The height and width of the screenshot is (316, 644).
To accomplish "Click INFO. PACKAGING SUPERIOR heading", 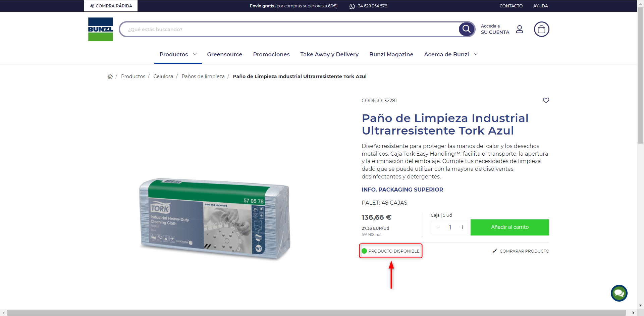I will point(402,190).
